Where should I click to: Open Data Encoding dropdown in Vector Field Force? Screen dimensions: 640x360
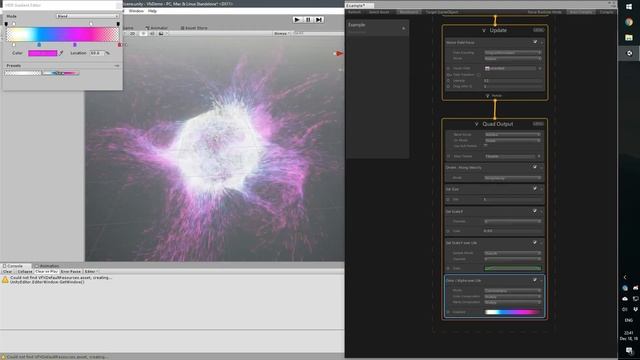(x=513, y=53)
